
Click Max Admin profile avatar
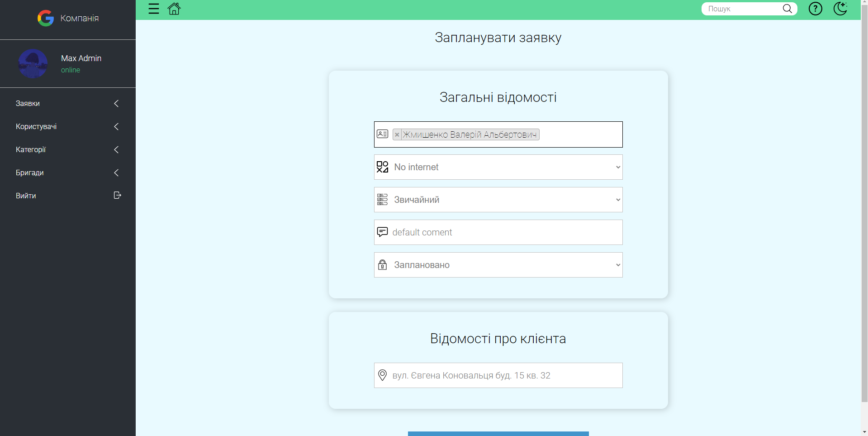33,63
